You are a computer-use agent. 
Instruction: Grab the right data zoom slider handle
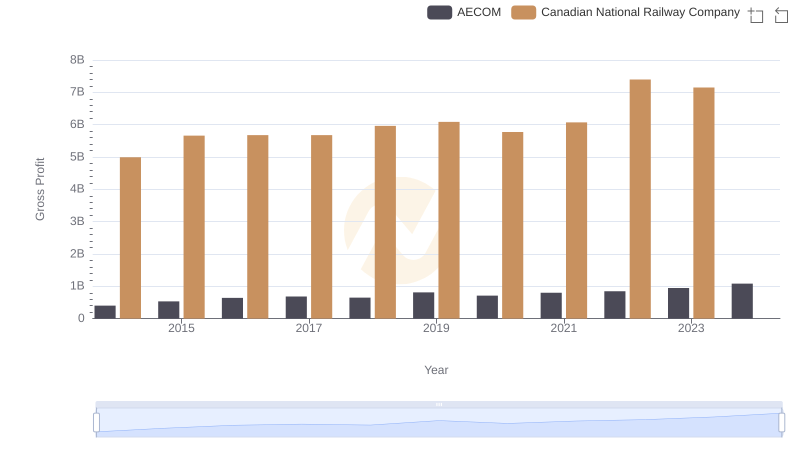pyautogui.click(x=781, y=422)
